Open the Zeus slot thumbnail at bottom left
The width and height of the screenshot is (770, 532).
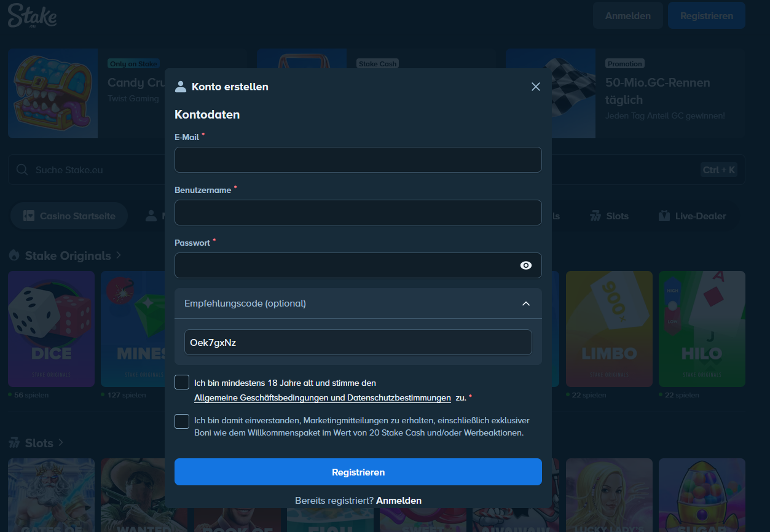51,495
